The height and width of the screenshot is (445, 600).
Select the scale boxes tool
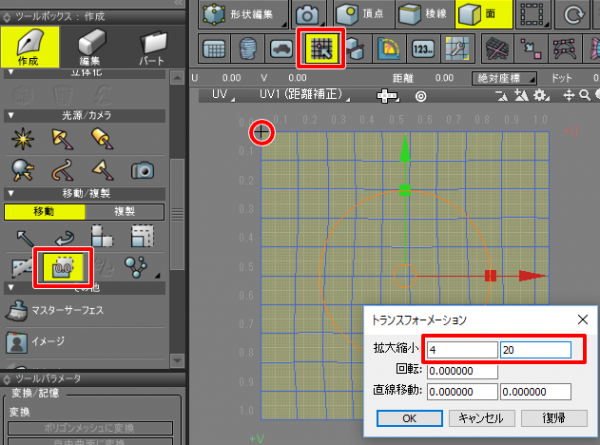click(x=102, y=236)
